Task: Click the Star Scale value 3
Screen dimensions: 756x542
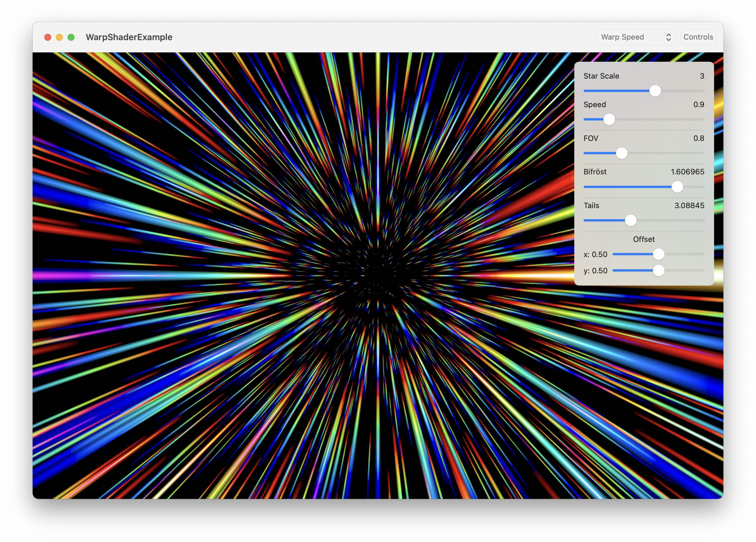Action: [702, 76]
